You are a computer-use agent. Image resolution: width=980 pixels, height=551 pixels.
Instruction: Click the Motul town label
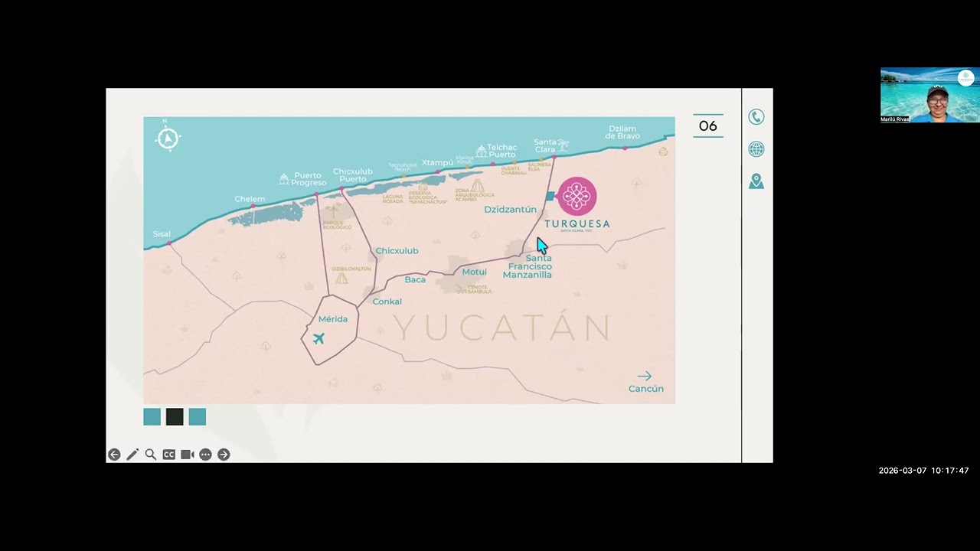pyautogui.click(x=475, y=272)
